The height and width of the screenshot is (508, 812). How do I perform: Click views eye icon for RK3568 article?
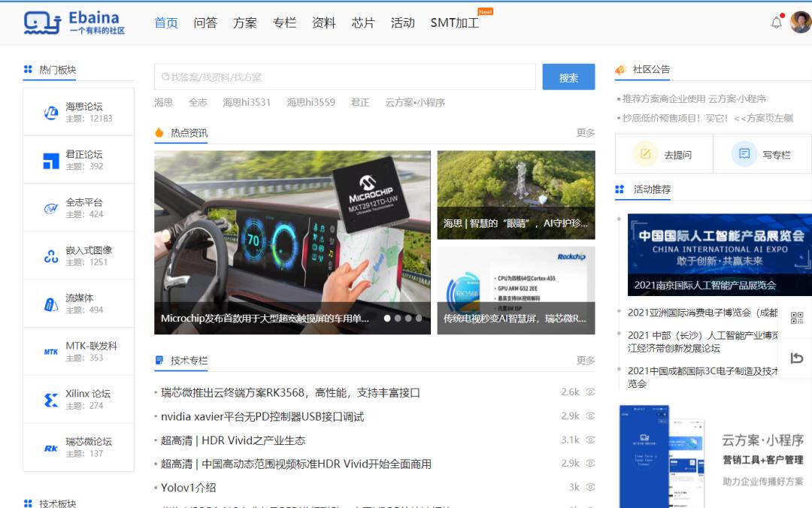(x=590, y=392)
